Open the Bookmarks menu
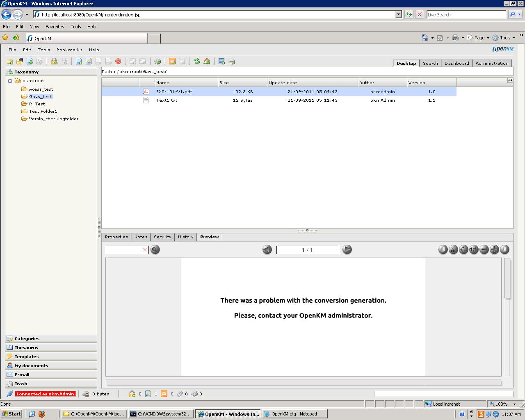The image size is (525, 420). (69, 50)
